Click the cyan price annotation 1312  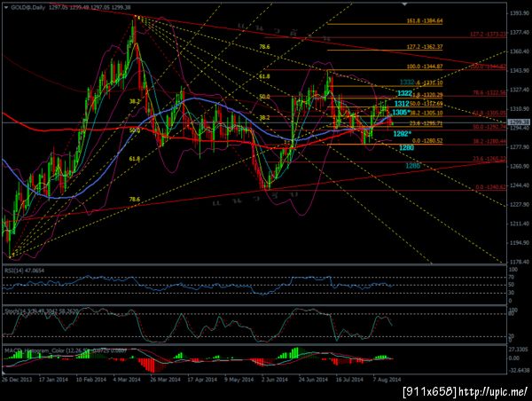tap(402, 104)
